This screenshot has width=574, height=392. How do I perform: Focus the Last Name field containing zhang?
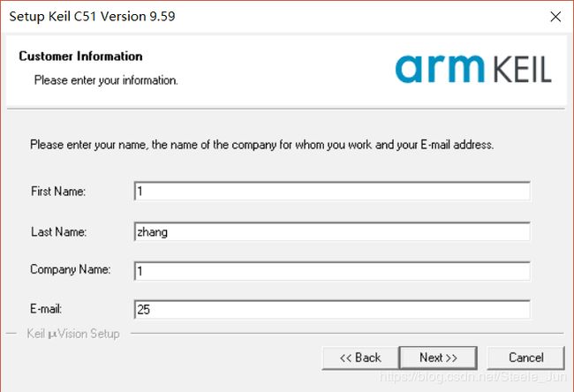point(332,231)
